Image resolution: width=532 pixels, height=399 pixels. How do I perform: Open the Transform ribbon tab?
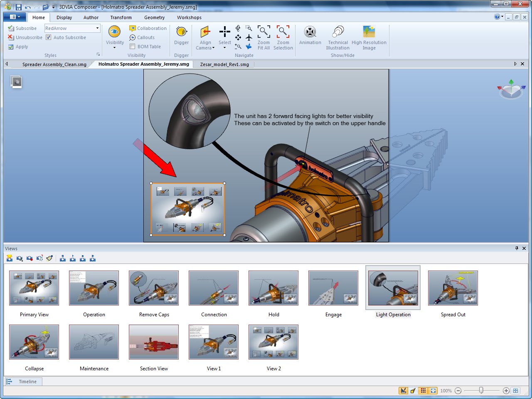[121, 17]
